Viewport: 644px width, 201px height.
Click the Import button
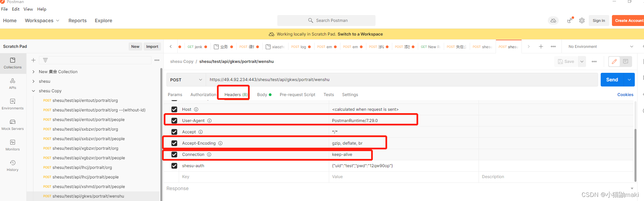[152, 46]
